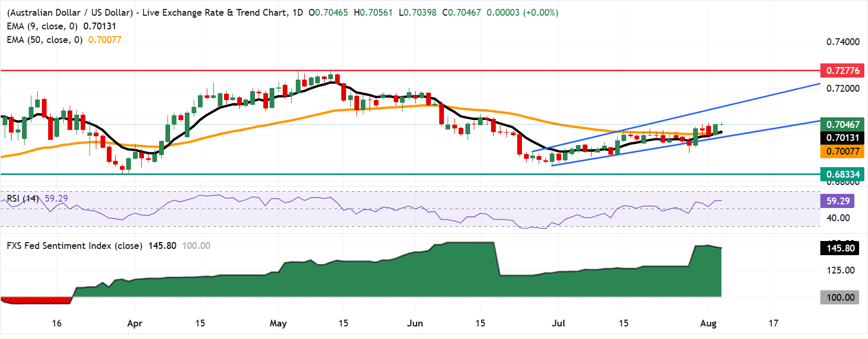Click the 0.72000 price axis tick
Screen dimensions: 868x339
click(x=843, y=89)
